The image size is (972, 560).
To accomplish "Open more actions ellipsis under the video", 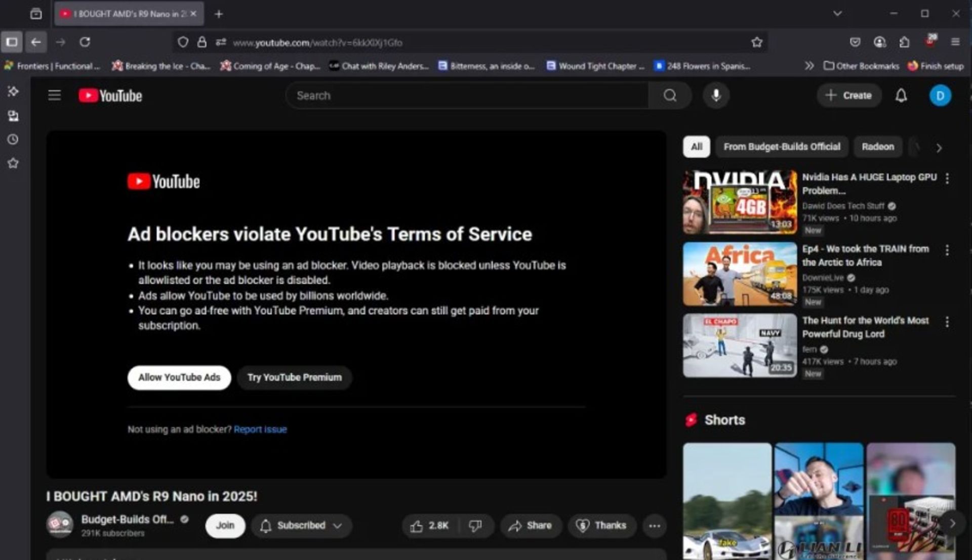I will pyautogui.click(x=654, y=526).
